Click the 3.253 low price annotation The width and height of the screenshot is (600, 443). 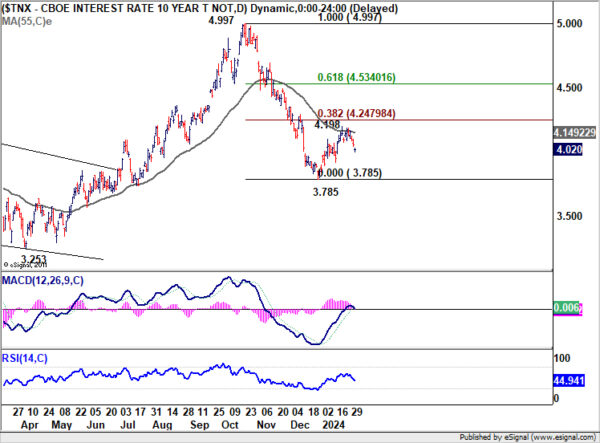[33, 259]
